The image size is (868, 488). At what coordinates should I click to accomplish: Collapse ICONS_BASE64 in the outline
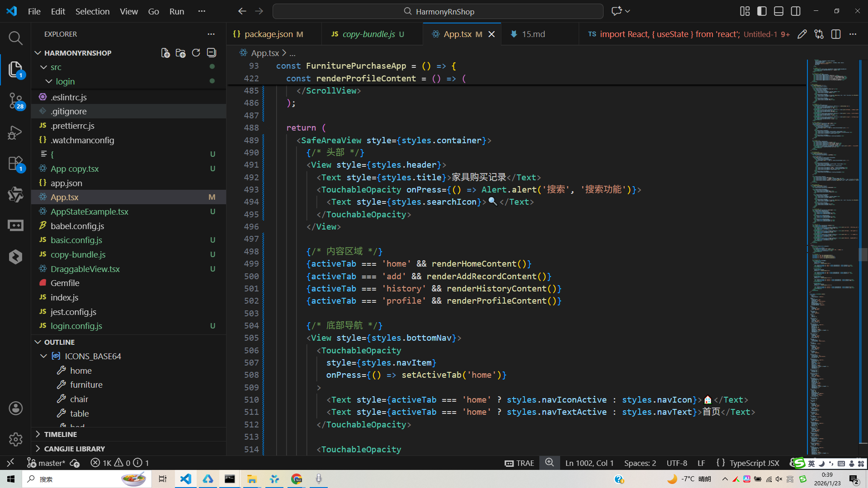[x=44, y=356]
